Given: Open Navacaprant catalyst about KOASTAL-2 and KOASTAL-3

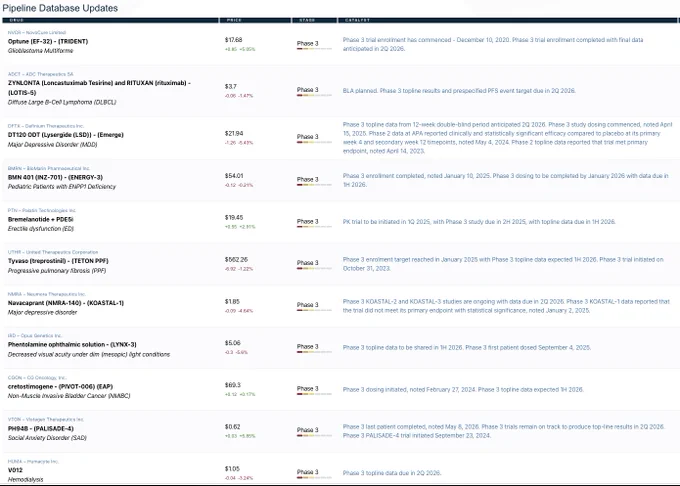Looking at the screenshot, I should 506,306.
